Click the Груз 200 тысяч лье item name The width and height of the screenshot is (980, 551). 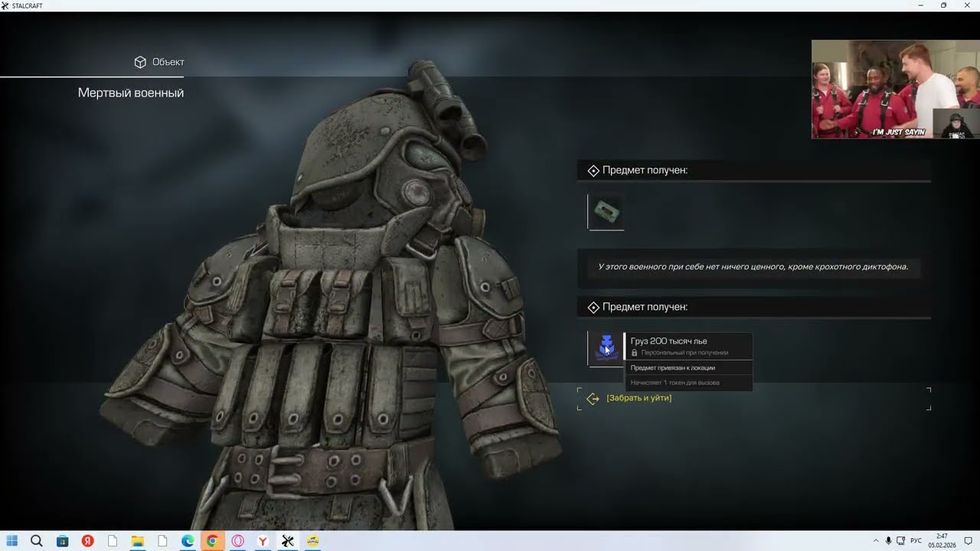pos(668,341)
